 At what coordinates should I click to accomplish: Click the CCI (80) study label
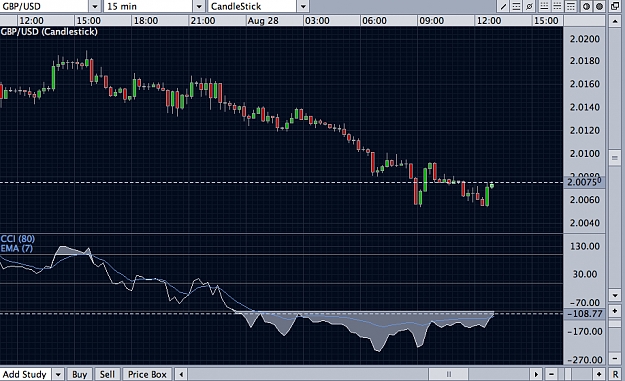pos(18,239)
